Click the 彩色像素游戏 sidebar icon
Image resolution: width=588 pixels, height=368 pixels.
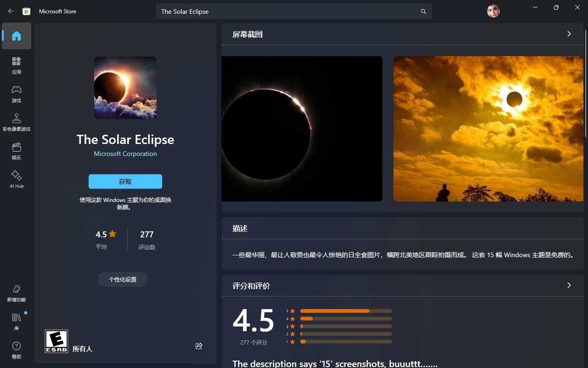click(x=17, y=121)
